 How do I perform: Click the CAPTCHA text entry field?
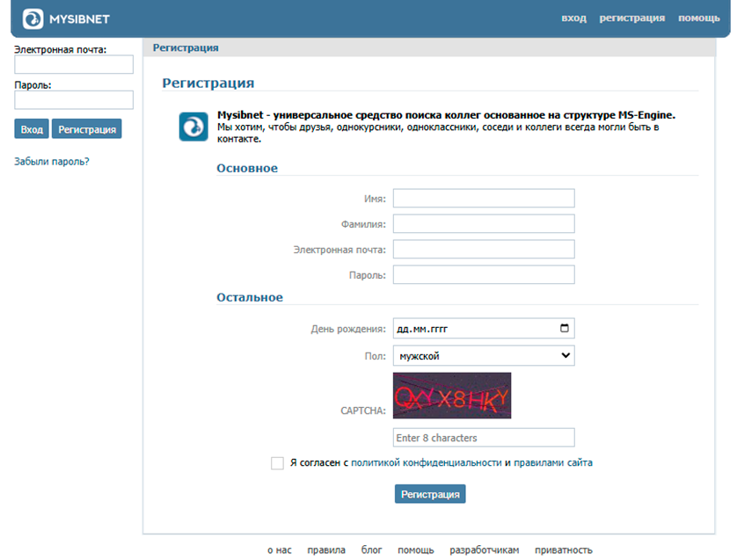483,438
